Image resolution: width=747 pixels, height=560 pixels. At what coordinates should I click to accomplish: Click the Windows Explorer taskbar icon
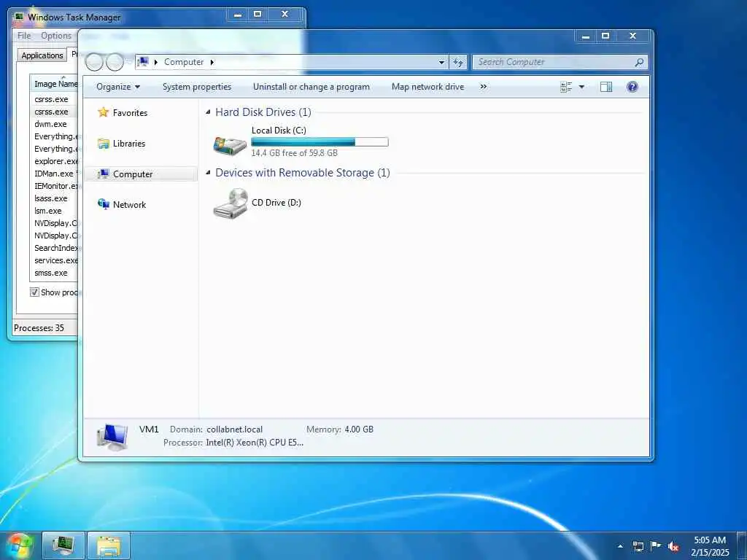point(109,545)
